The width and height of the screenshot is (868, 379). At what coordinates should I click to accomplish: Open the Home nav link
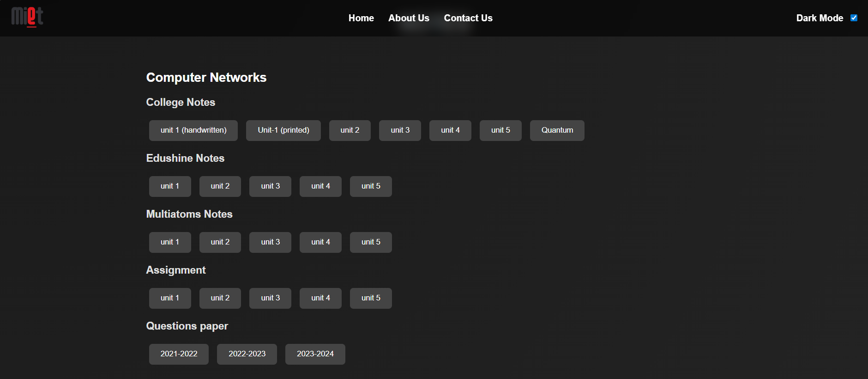pos(361,18)
